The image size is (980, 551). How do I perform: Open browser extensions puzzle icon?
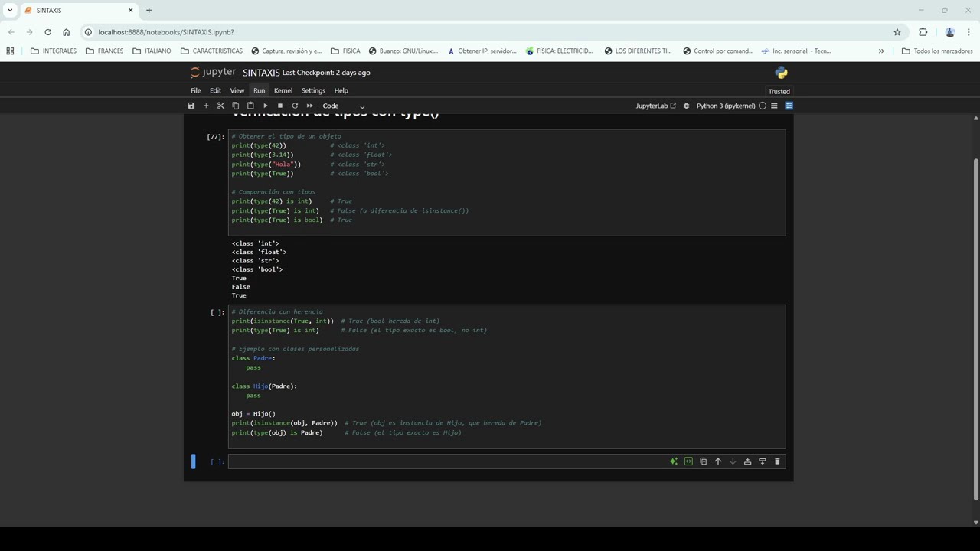[x=923, y=32]
